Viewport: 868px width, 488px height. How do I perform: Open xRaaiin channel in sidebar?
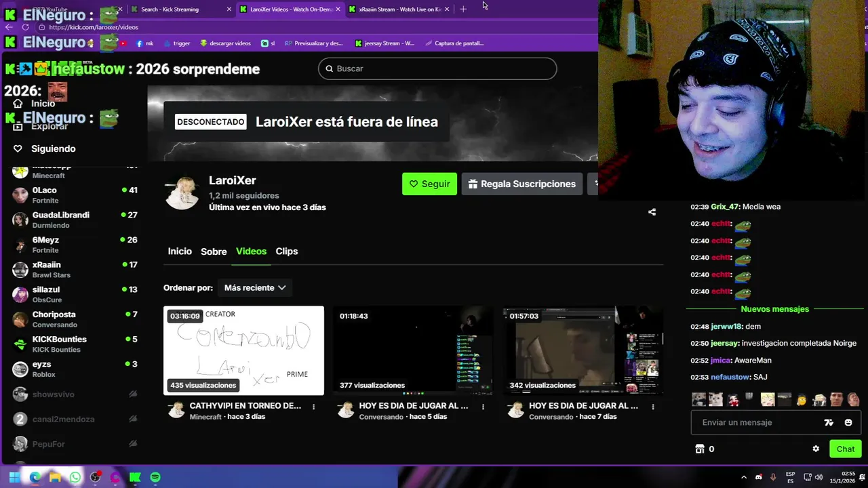tap(75, 269)
